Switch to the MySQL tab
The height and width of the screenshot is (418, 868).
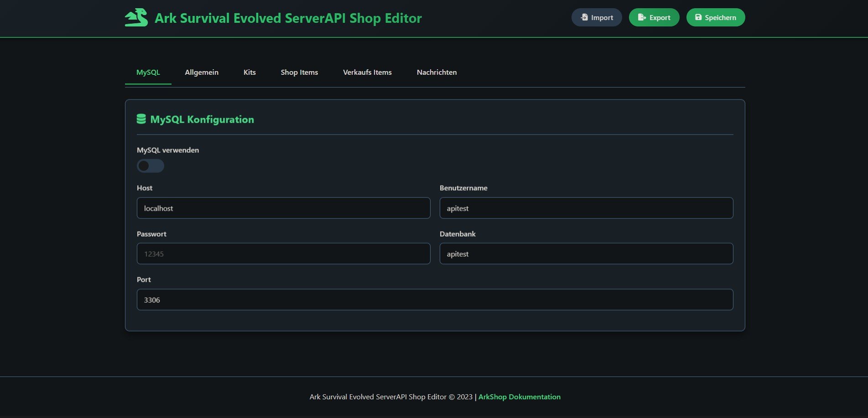(148, 72)
